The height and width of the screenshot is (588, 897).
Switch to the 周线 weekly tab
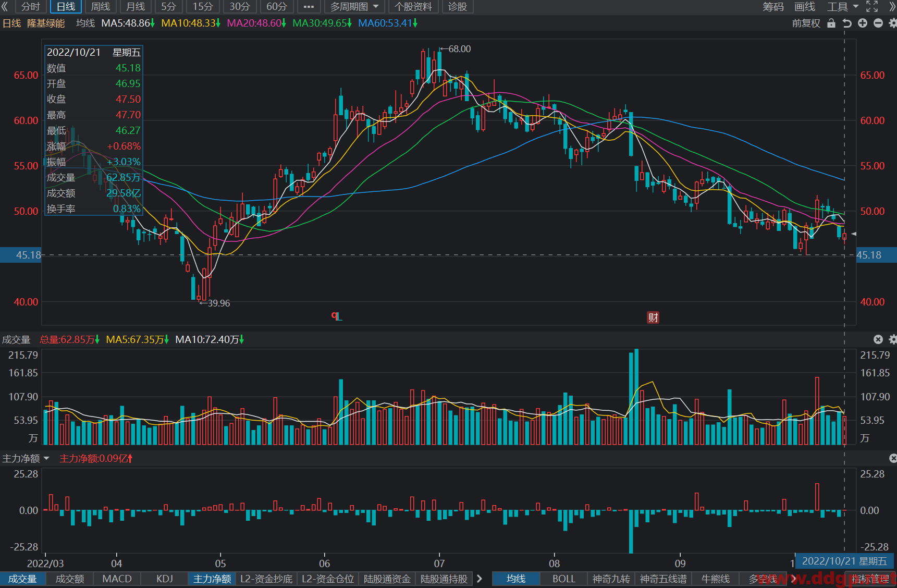click(101, 7)
